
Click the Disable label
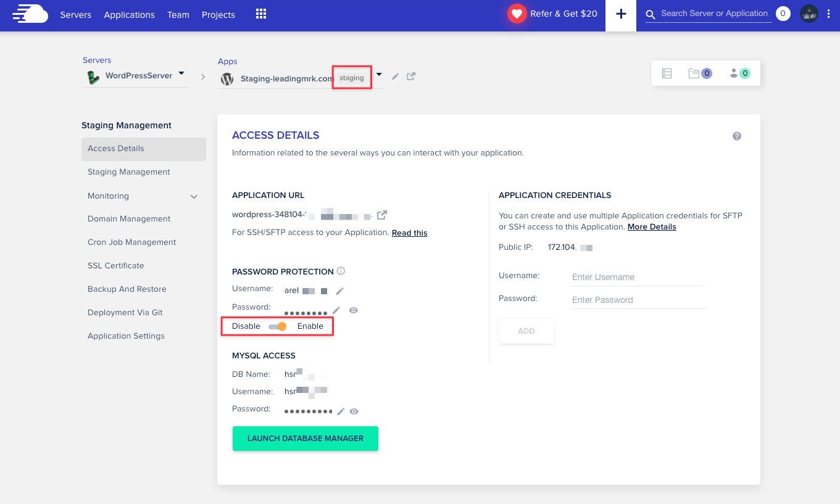click(x=246, y=326)
